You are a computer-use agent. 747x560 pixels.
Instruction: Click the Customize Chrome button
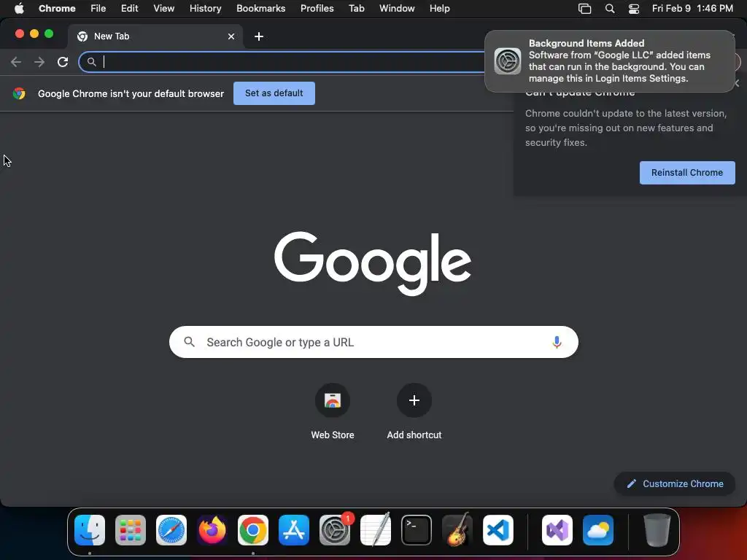tap(675, 484)
